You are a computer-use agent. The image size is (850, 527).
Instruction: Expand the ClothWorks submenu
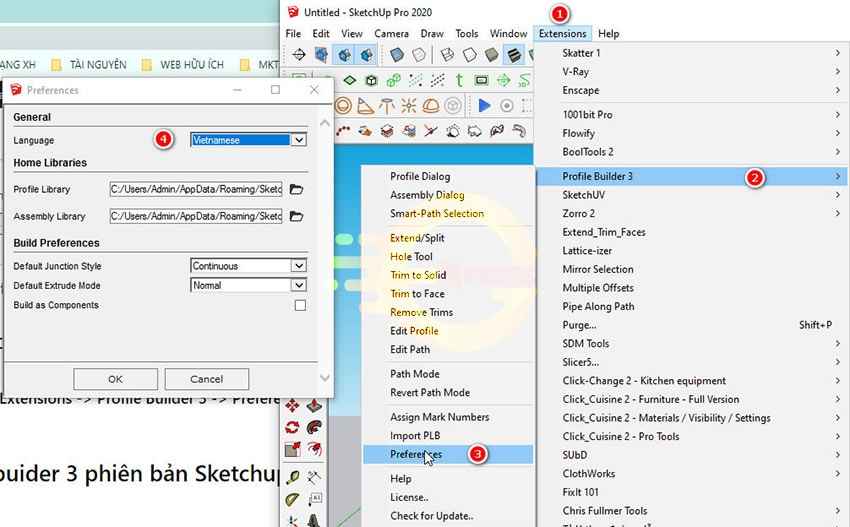692,473
